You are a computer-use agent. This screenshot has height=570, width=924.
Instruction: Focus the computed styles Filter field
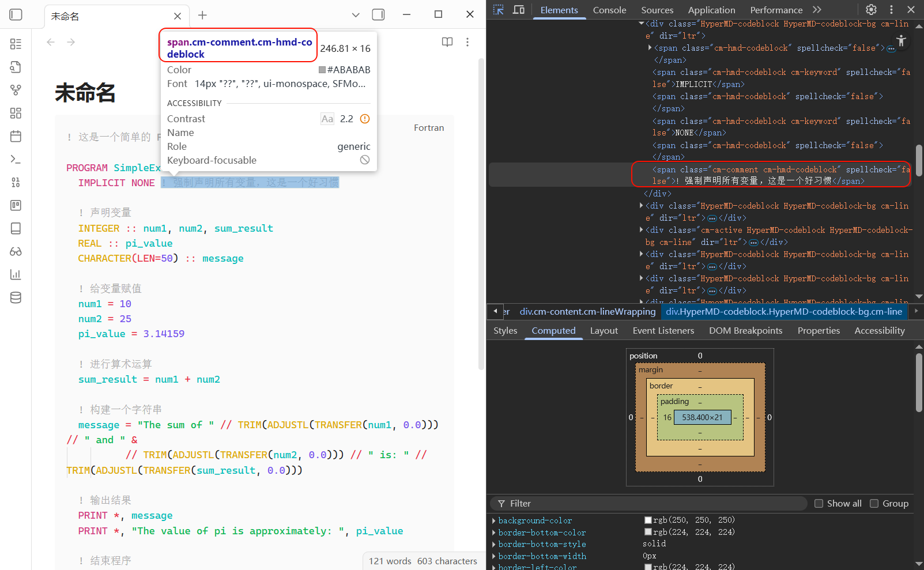coord(651,504)
